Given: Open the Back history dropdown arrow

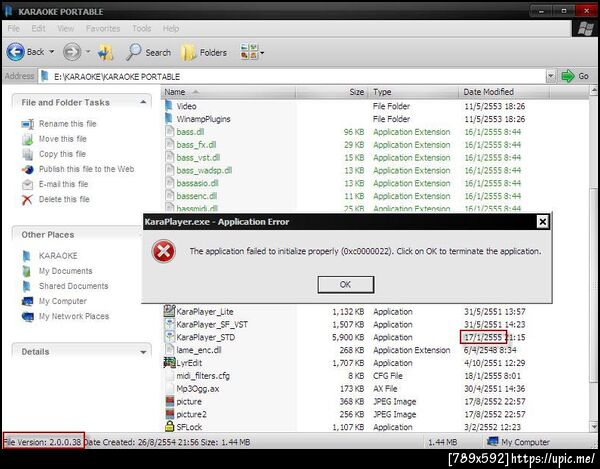Looking at the screenshot, I should point(52,52).
